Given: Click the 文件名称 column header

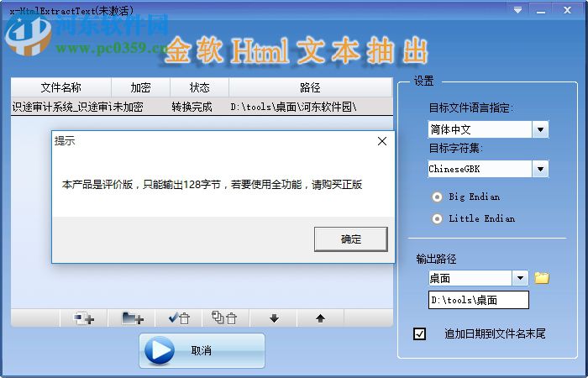Looking at the screenshot, I should (61, 87).
